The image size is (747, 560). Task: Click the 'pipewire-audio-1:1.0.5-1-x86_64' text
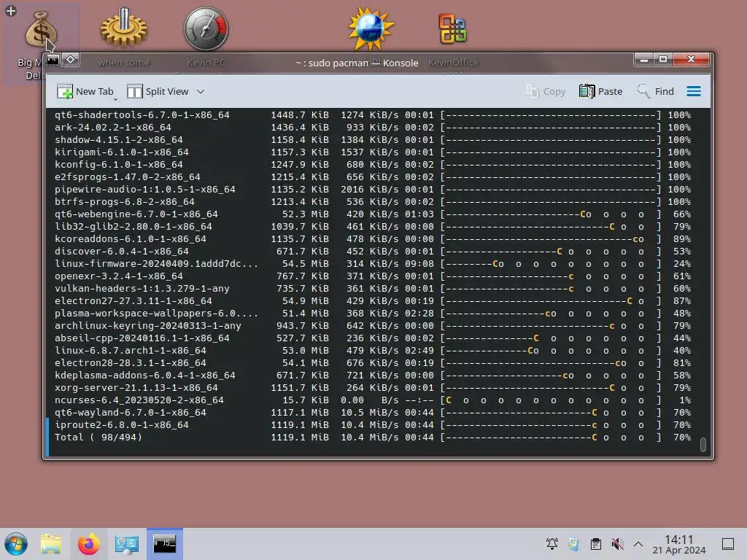[x=145, y=189]
